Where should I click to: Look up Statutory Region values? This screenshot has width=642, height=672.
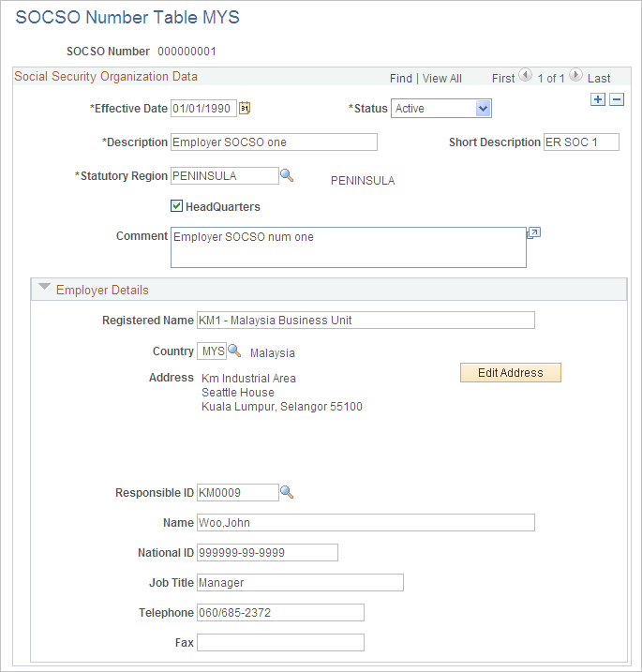tap(287, 175)
